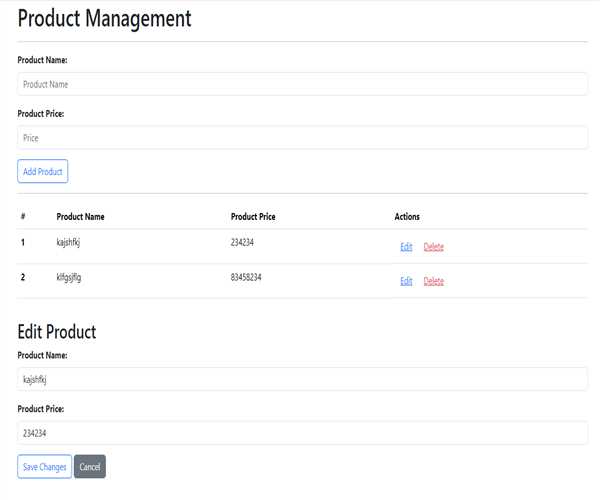Delete the klfgsjflg product
This screenshot has width=600, height=500.
(x=433, y=281)
